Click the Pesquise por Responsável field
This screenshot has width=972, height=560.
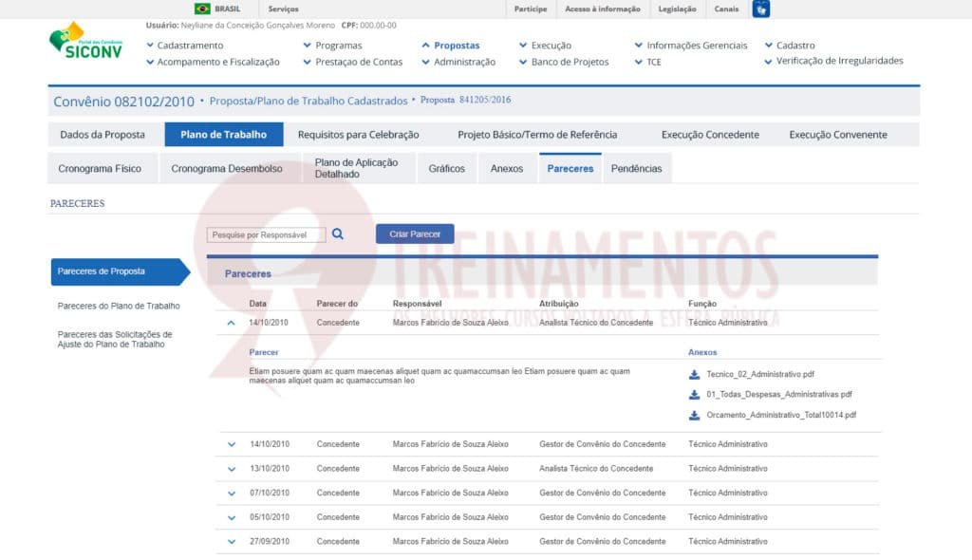[x=266, y=234]
